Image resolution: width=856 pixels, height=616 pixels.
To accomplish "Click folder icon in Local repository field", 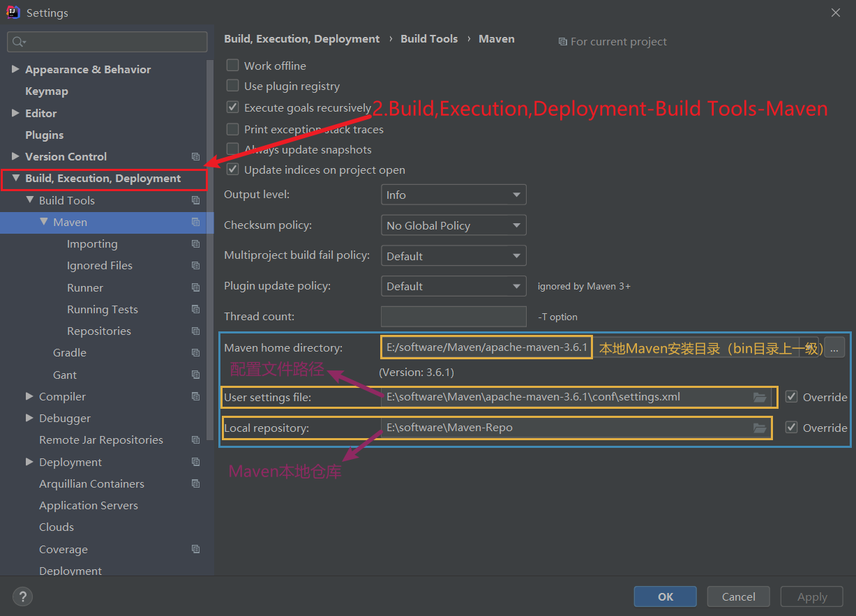I will coord(760,428).
